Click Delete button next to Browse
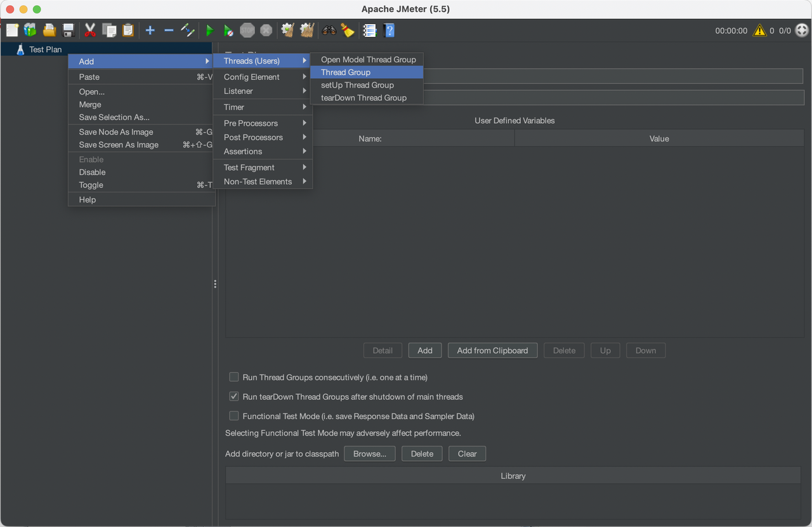The width and height of the screenshot is (812, 527). 422,454
